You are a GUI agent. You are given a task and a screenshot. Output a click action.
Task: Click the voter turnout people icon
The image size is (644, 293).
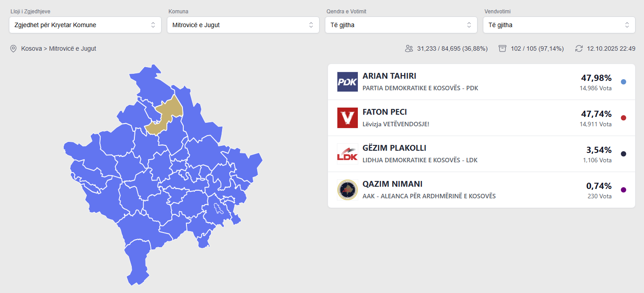coord(409,48)
